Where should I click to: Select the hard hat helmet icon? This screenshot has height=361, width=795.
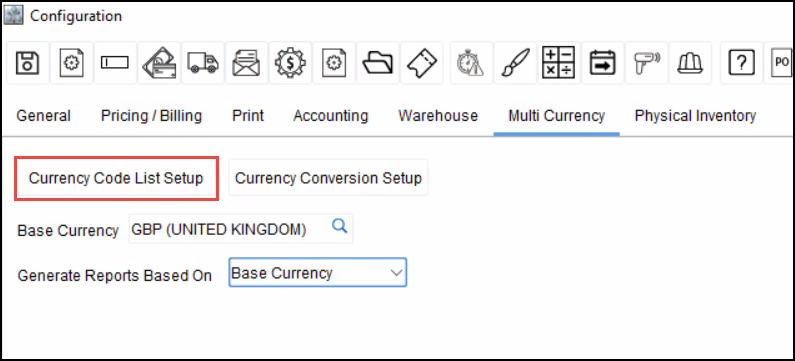coord(690,63)
